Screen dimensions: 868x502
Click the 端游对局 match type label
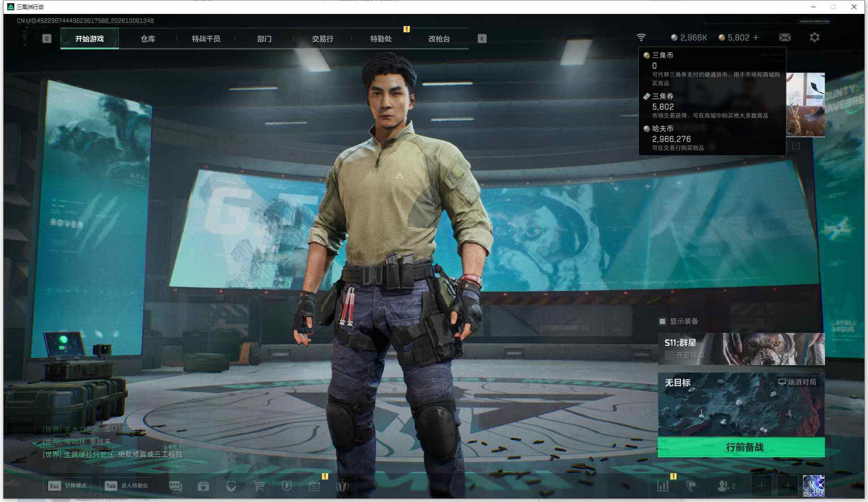pyautogui.click(x=797, y=382)
